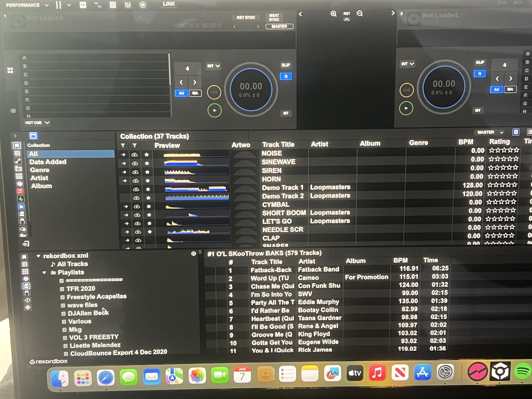The image size is (532, 399).
Task: Click the deck 1 tempo jog display
Action: coord(251,90)
